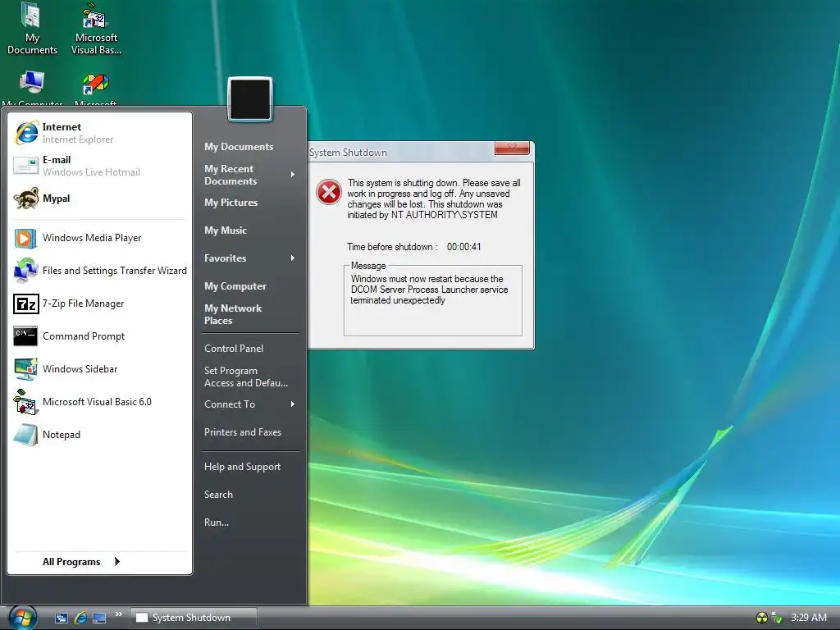
Task: Open Help and Support
Action: (242, 467)
